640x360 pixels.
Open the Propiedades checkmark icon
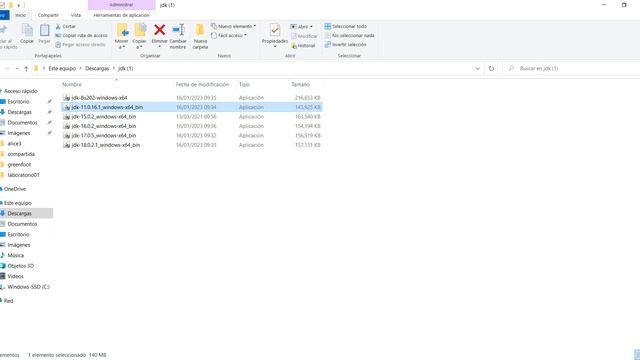pos(275,30)
